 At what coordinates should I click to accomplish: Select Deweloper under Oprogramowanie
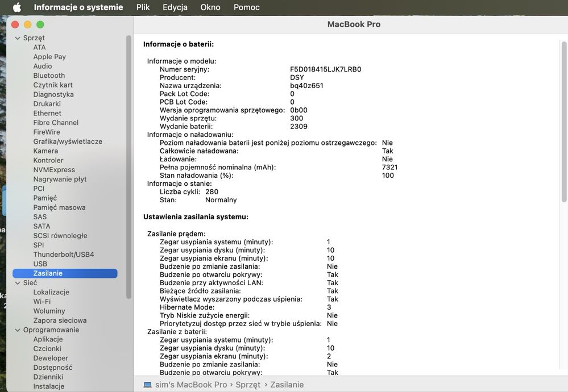51,358
